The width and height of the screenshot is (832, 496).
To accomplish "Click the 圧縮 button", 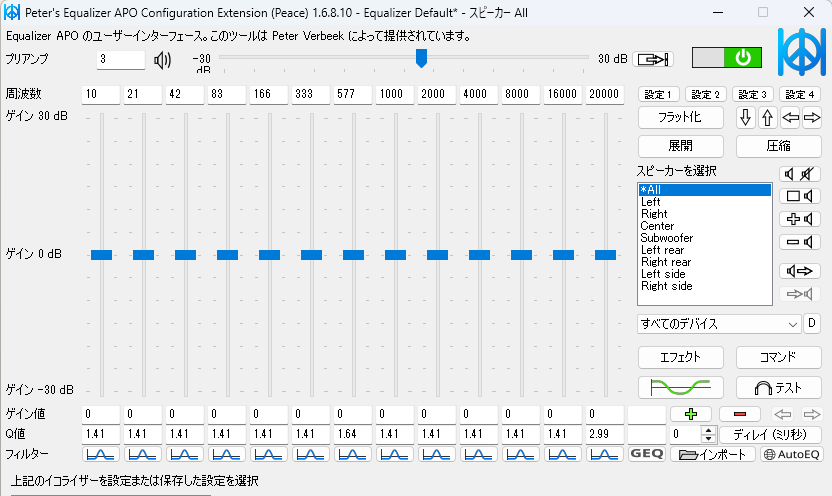I will 778,146.
